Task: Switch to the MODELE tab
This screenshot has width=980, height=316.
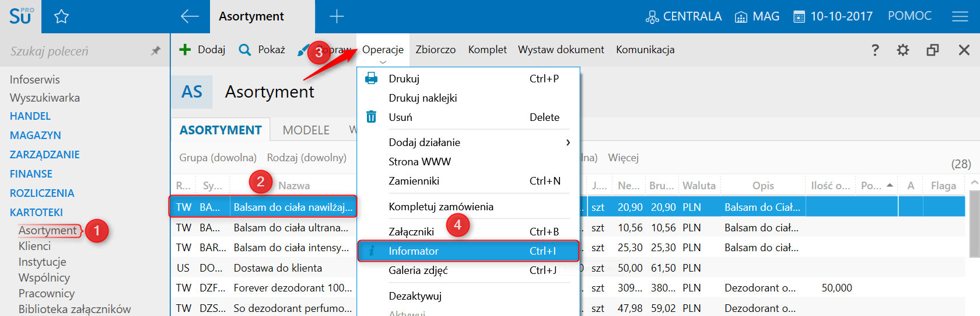Action: [306, 130]
